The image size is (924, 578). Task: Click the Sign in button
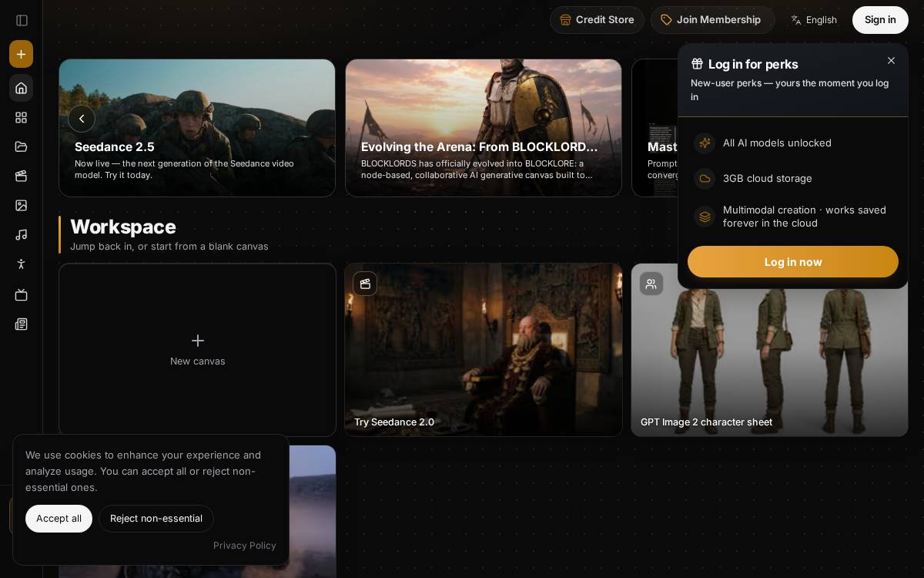(880, 20)
